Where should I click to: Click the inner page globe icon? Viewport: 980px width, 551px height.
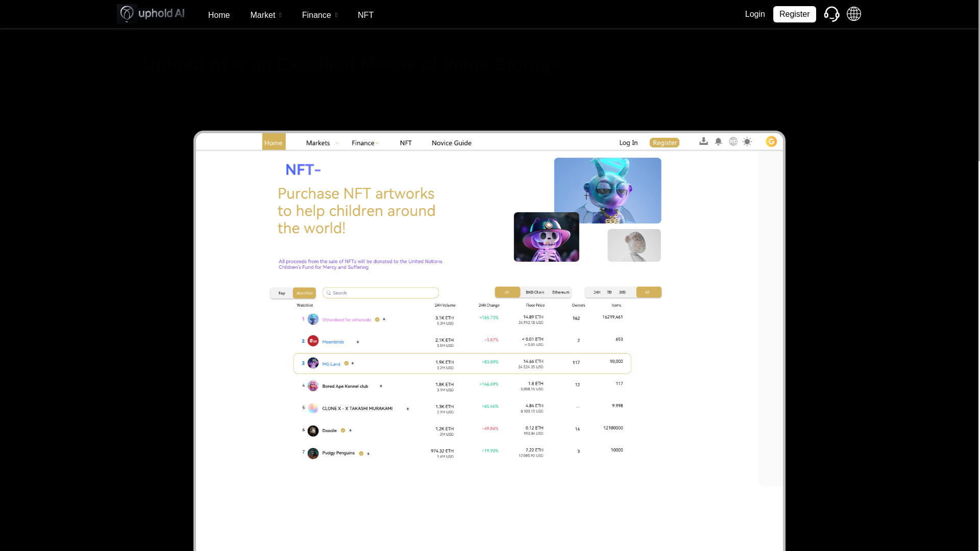tap(733, 141)
